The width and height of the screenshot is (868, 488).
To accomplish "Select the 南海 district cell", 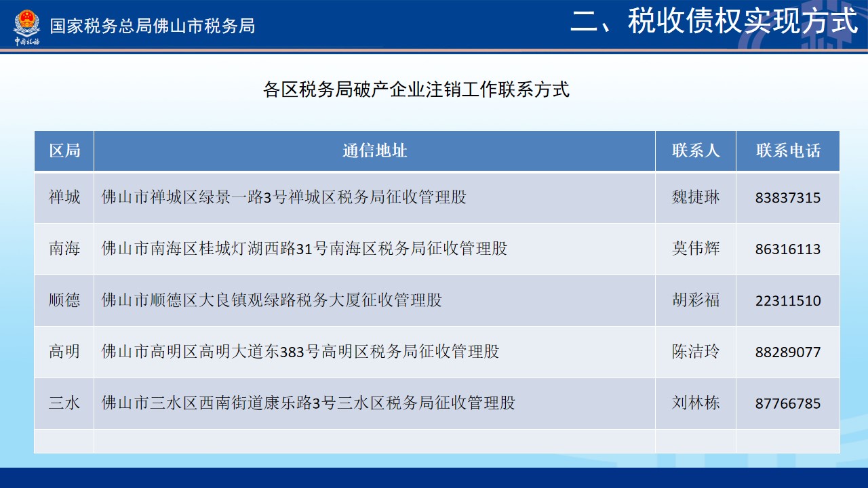I will click(64, 249).
